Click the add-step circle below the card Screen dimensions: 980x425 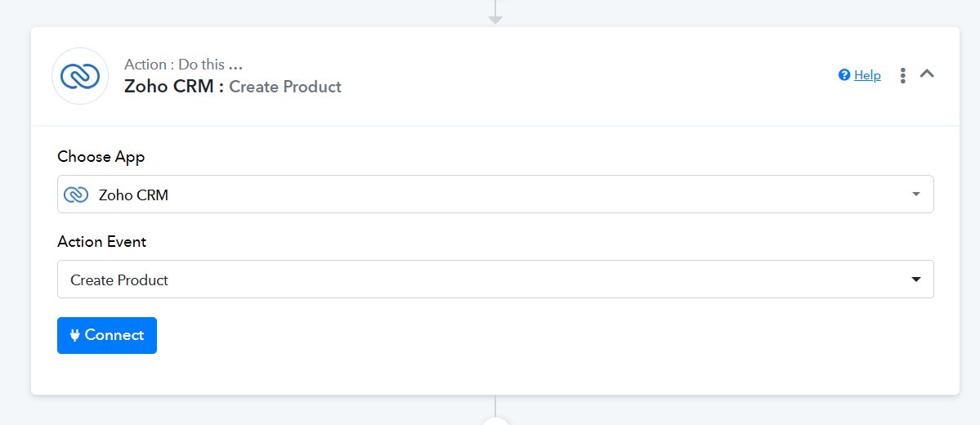tap(495, 420)
